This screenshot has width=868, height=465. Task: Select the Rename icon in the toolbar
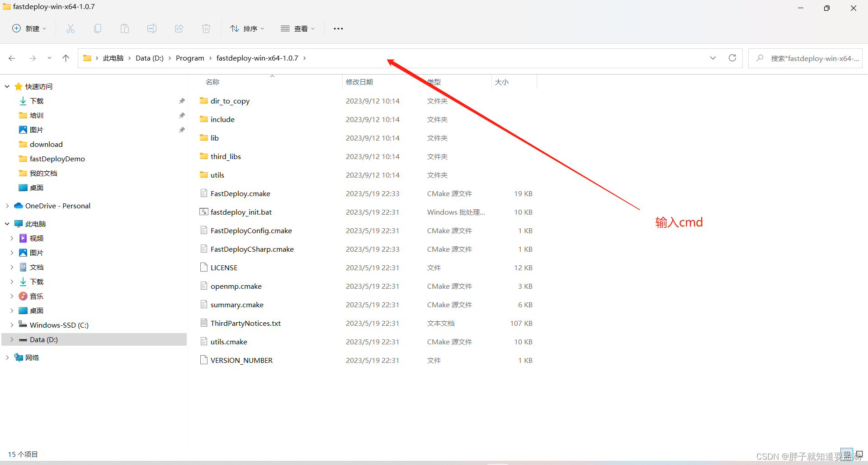[152, 28]
